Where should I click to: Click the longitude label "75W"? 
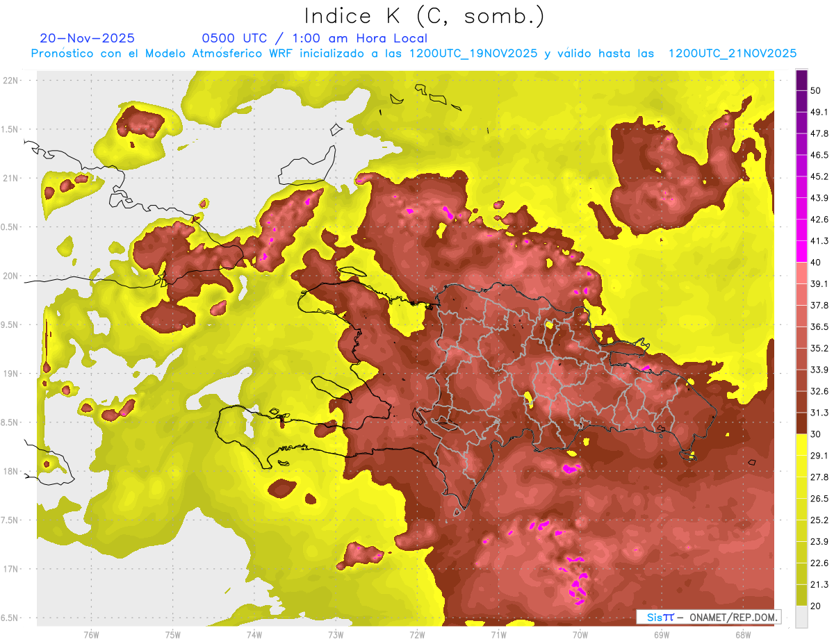[x=172, y=635]
